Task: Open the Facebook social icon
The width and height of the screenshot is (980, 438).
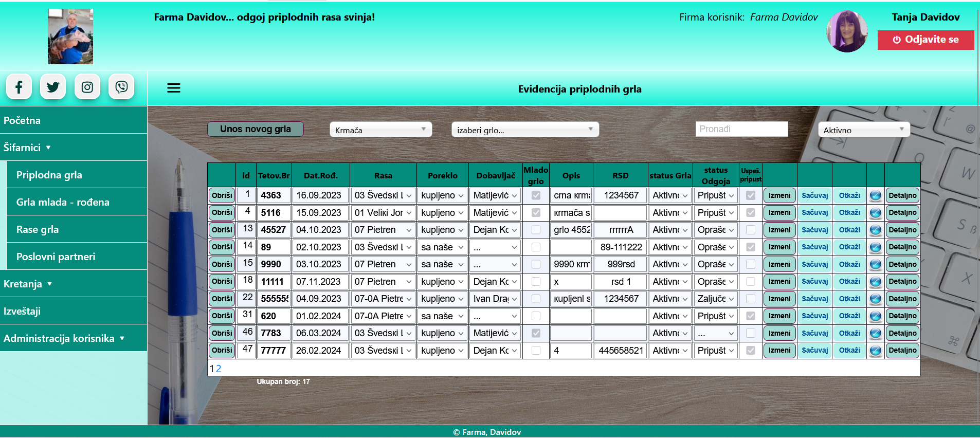Action: coord(19,87)
